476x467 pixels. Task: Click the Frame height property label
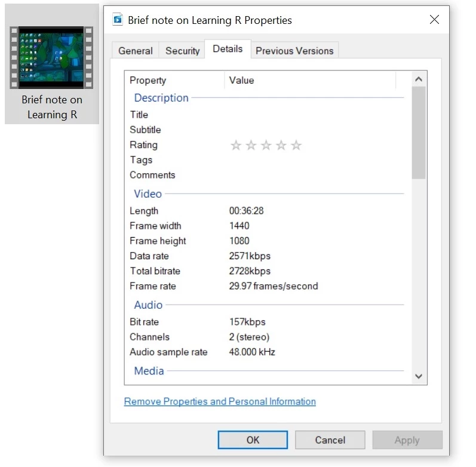tap(158, 241)
